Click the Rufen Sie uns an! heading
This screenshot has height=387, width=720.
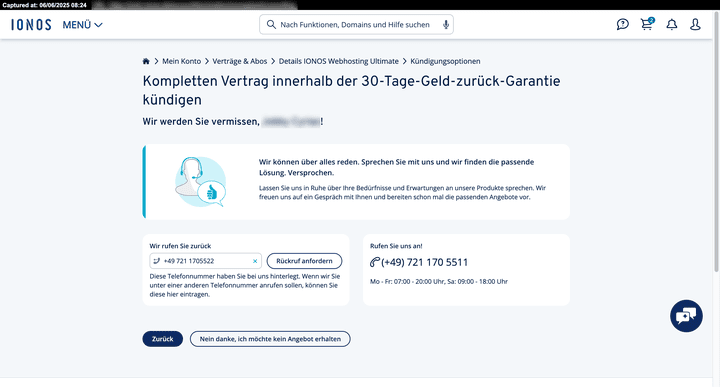[396, 246]
